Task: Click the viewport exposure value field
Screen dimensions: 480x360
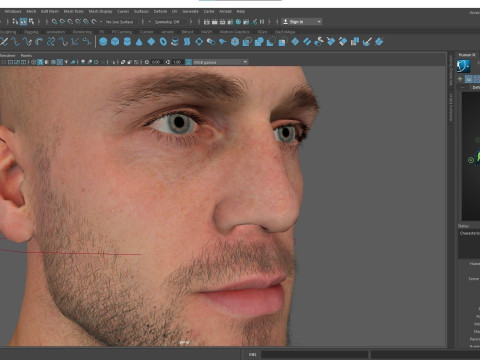Action: click(x=156, y=62)
